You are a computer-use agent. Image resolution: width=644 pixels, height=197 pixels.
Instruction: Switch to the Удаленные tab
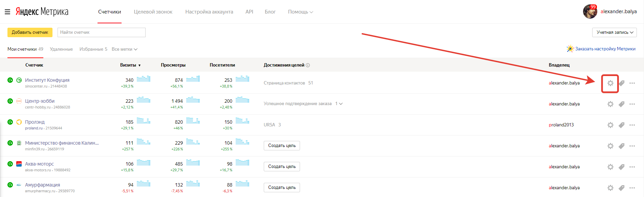coord(61,49)
